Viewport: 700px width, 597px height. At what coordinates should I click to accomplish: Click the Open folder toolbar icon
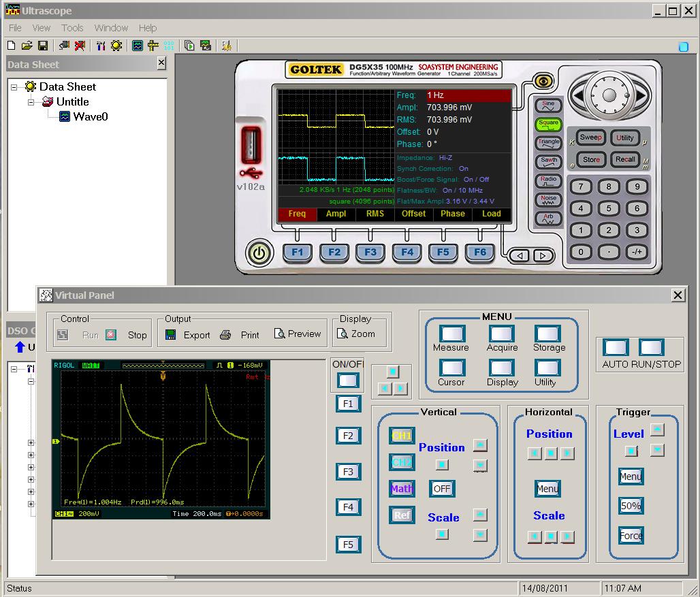click(27, 46)
